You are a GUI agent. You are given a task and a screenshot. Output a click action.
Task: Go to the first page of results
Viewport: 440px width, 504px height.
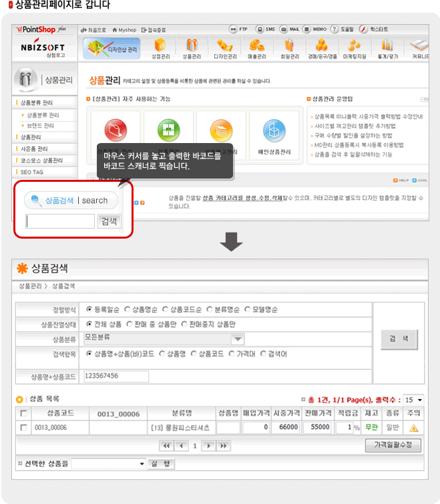(166, 446)
